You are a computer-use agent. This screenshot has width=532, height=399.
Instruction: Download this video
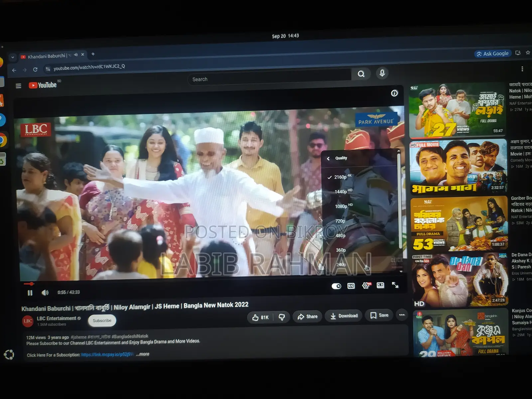[344, 316]
